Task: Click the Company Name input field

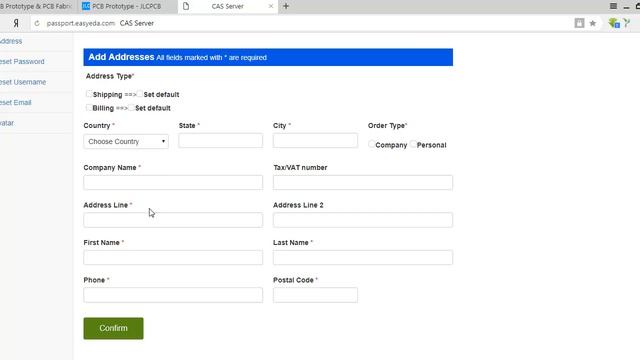Action: coord(173,182)
